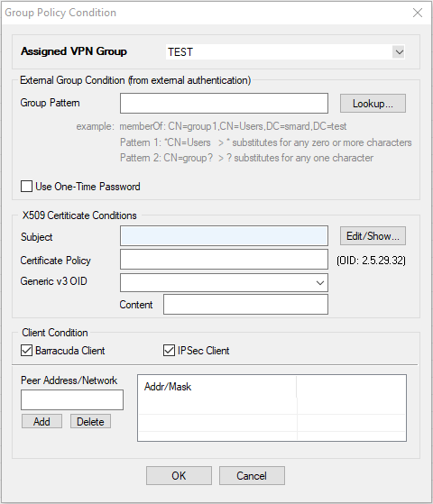
Task: Confirm the dialog with OK
Action: tap(179, 476)
